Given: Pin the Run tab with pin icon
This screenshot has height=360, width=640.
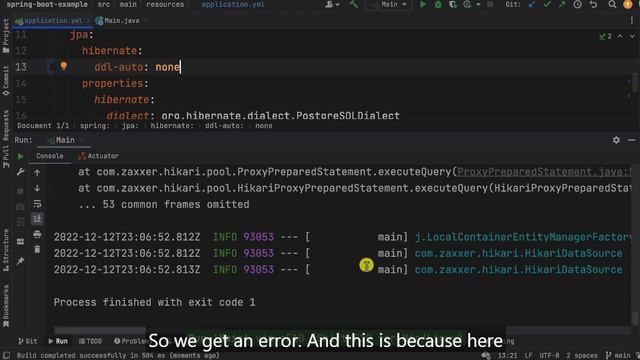Looking at the screenshot, I should tap(20, 261).
